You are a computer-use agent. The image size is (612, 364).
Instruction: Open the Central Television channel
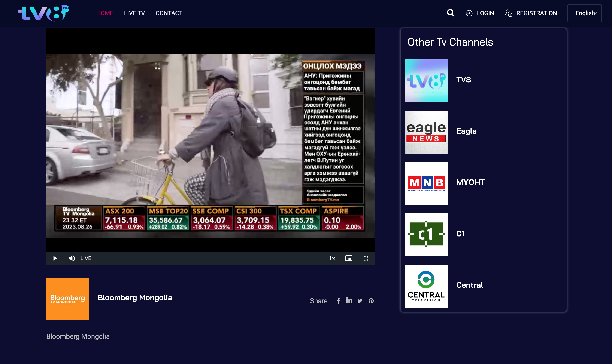point(426,286)
